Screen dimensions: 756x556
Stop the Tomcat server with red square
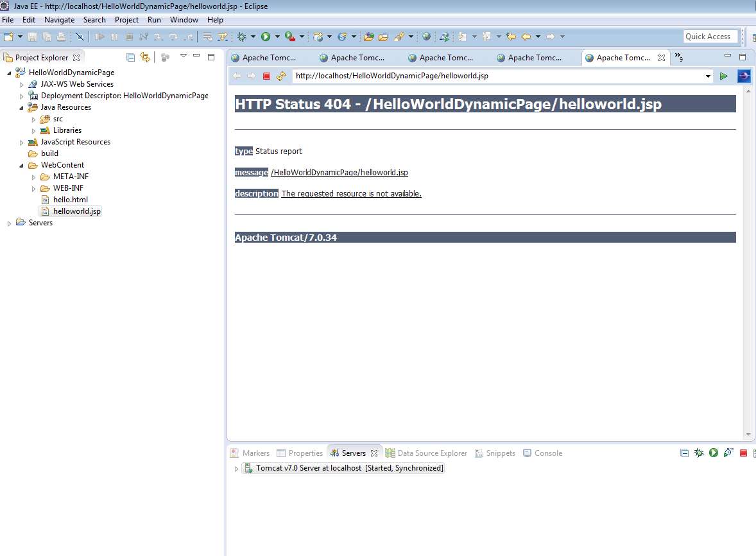pos(743,453)
